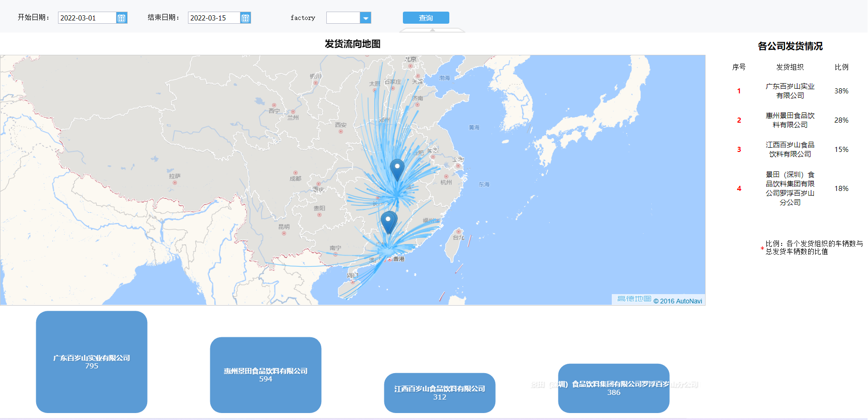Edit the start date field 2022-03-01
The width and height of the screenshot is (868, 420).
click(x=87, y=18)
